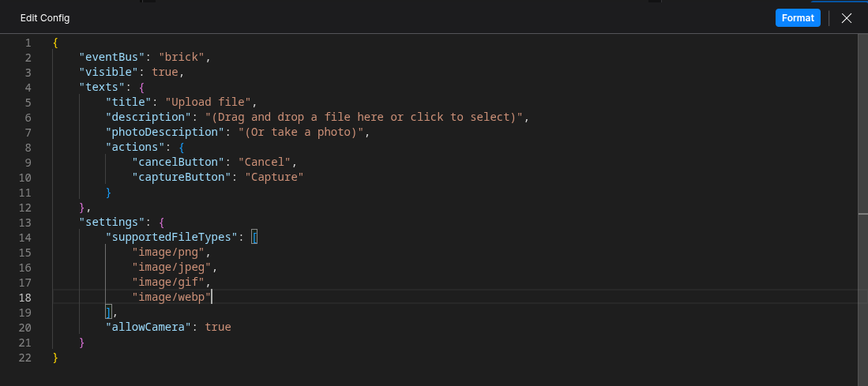This screenshot has width=868, height=386.
Task: Click the "brick" string value
Action: point(185,58)
